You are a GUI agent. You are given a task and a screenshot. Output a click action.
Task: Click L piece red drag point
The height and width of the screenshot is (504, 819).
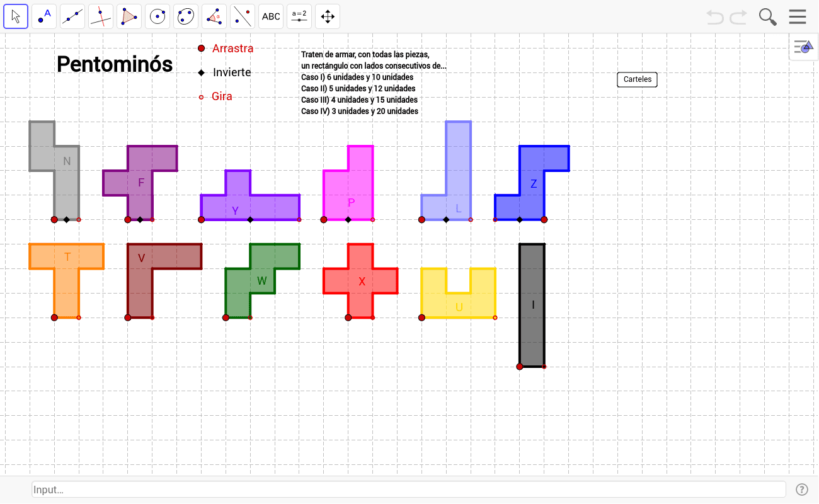421,220
